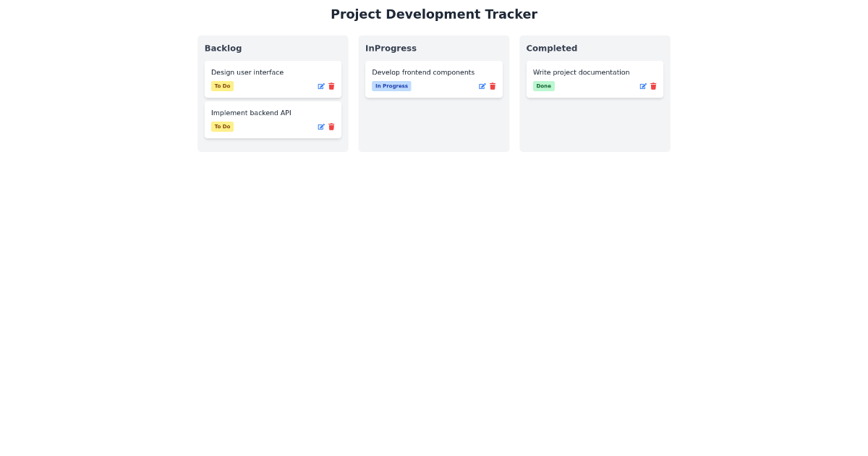
Task: Click the delete icon on Design user interface
Action: point(331,86)
